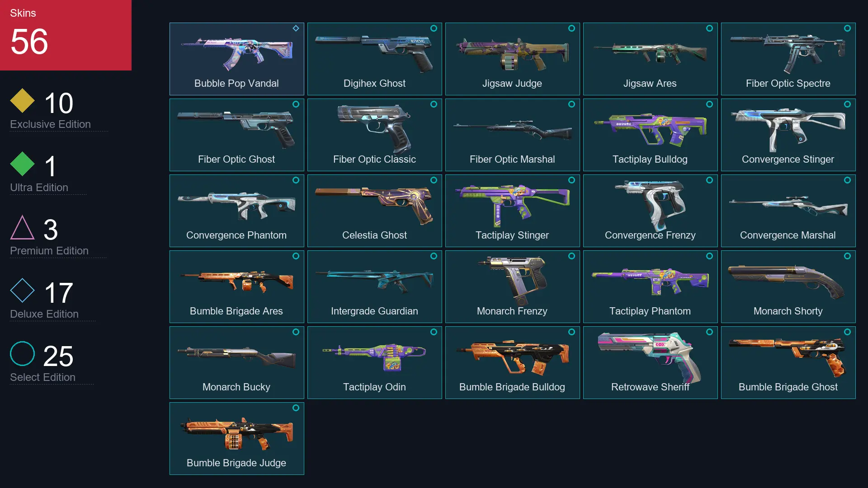Click the Premium Edition label
868x488 pixels.
[49, 251]
